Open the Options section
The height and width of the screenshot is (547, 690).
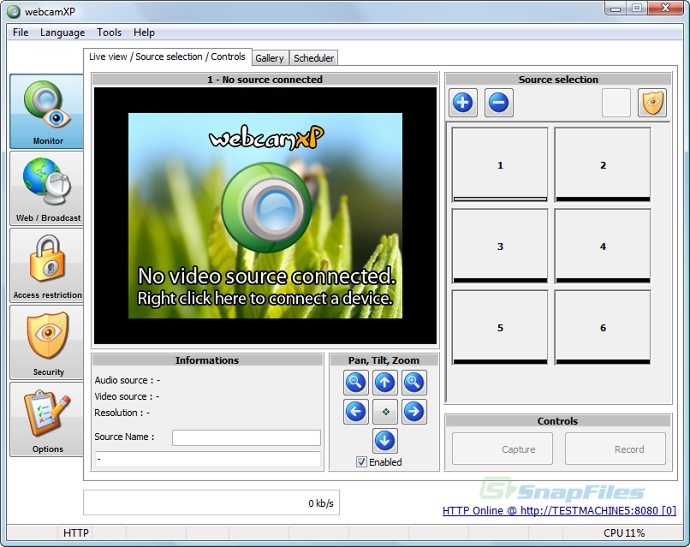click(x=47, y=419)
